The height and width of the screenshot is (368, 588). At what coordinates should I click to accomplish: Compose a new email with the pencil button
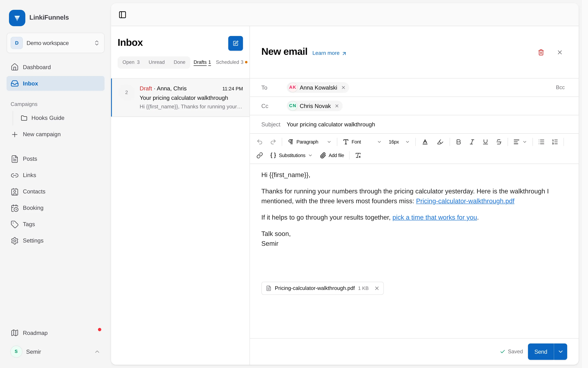tap(235, 43)
